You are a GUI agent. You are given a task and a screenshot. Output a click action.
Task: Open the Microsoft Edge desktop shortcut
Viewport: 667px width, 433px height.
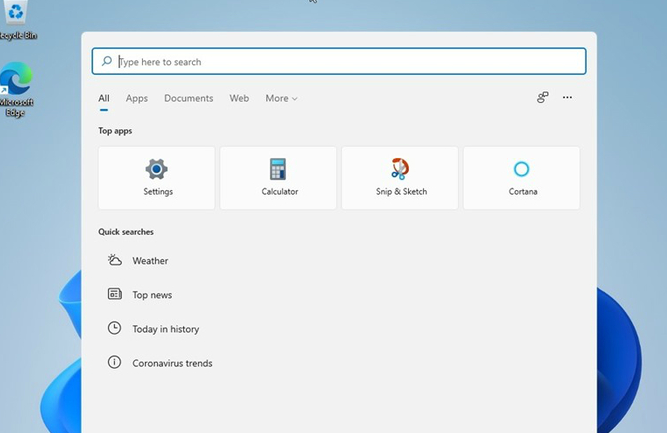pyautogui.click(x=16, y=89)
